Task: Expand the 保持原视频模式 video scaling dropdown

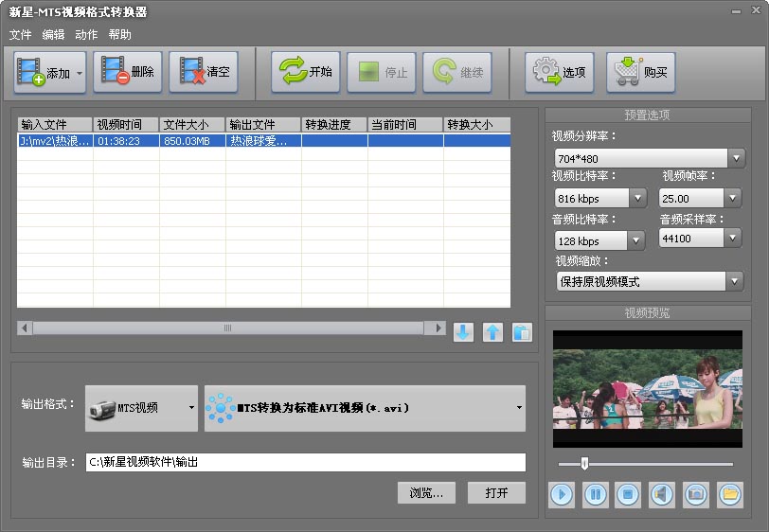Action: click(735, 281)
